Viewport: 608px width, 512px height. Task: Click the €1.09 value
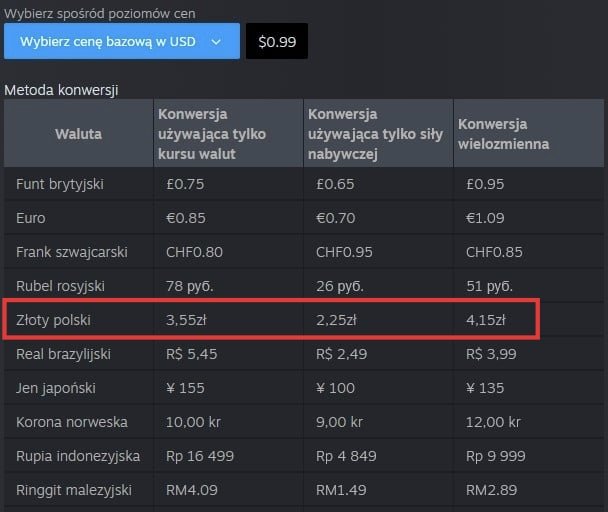pos(485,218)
